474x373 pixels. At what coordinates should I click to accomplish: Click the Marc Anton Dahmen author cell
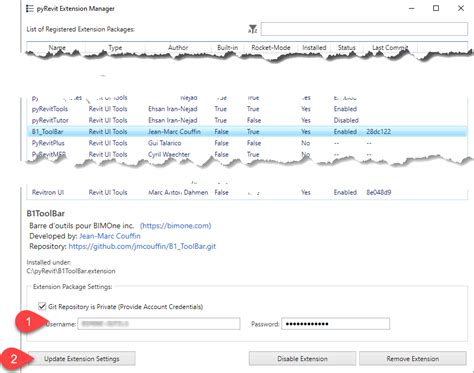point(178,192)
